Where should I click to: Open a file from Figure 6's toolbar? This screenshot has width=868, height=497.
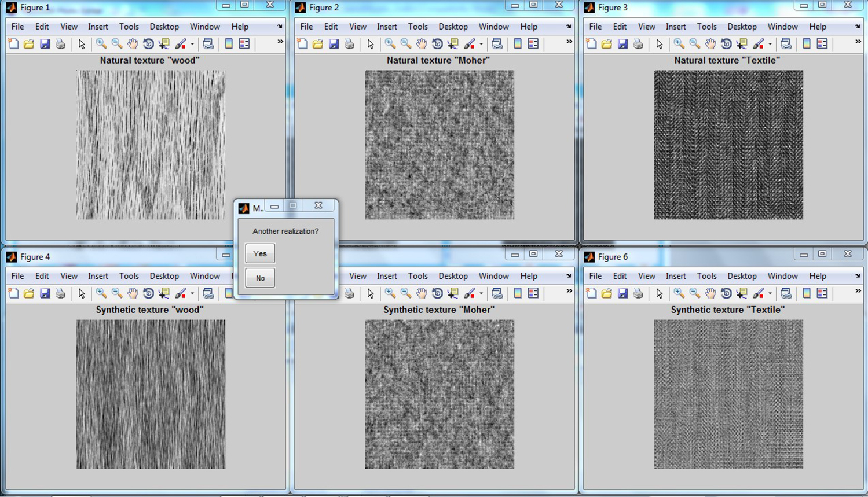607,293
